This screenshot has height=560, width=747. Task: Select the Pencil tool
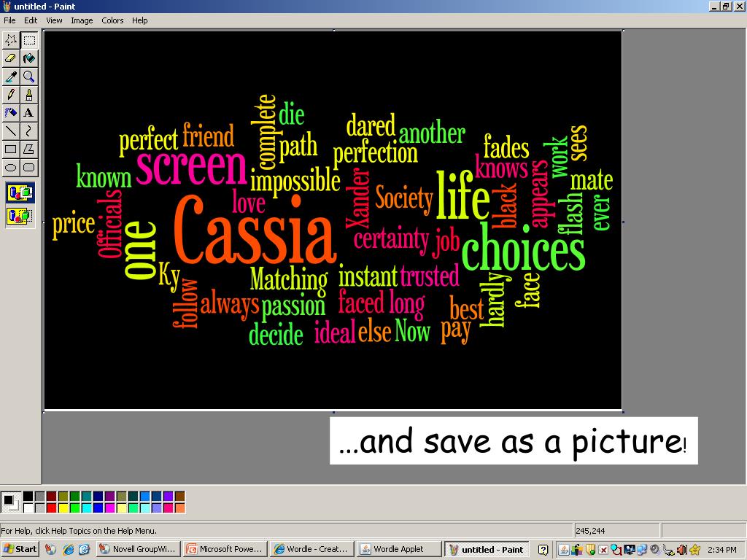tap(10, 94)
